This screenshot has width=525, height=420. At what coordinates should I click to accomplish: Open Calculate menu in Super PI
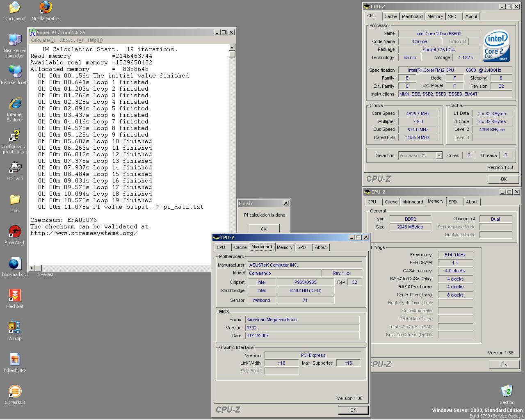click(x=43, y=40)
